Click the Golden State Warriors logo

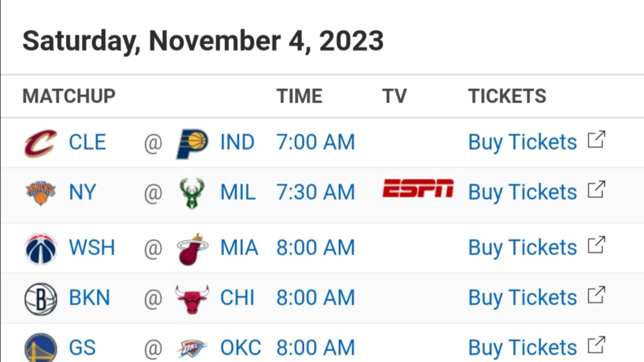coord(41,348)
